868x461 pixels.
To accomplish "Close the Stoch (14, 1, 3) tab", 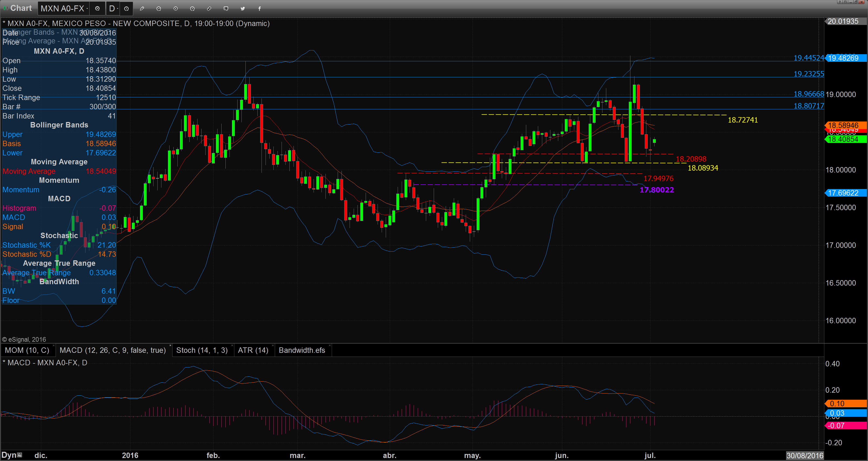I will point(232,345).
